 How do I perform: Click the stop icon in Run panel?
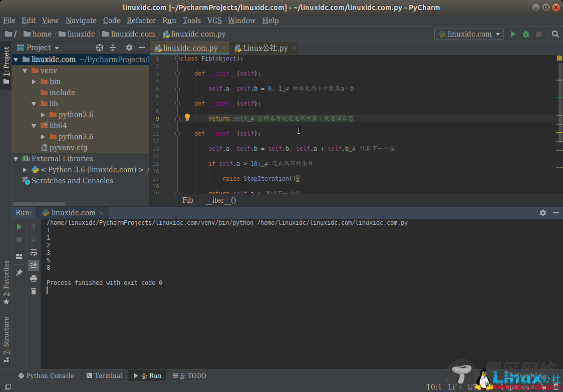click(20, 239)
